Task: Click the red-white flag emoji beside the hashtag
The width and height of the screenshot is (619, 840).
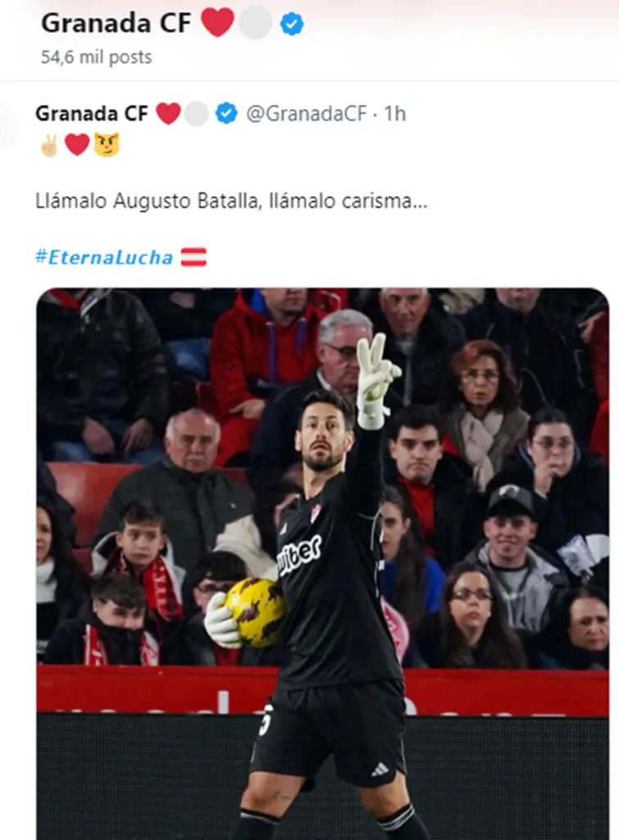Action: pyautogui.click(x=193, y=257)
